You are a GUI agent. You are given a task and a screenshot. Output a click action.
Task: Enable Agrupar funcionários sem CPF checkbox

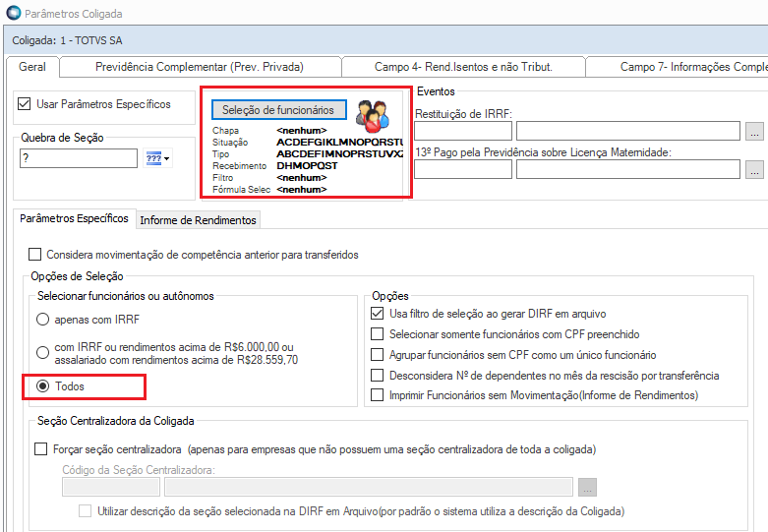[378, 355]
